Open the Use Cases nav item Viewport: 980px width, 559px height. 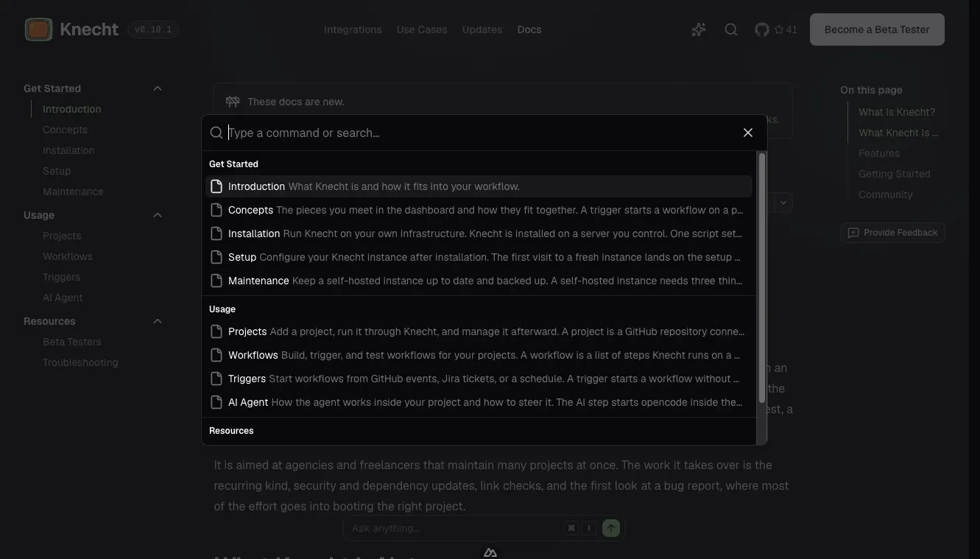(x=422, y=29)
